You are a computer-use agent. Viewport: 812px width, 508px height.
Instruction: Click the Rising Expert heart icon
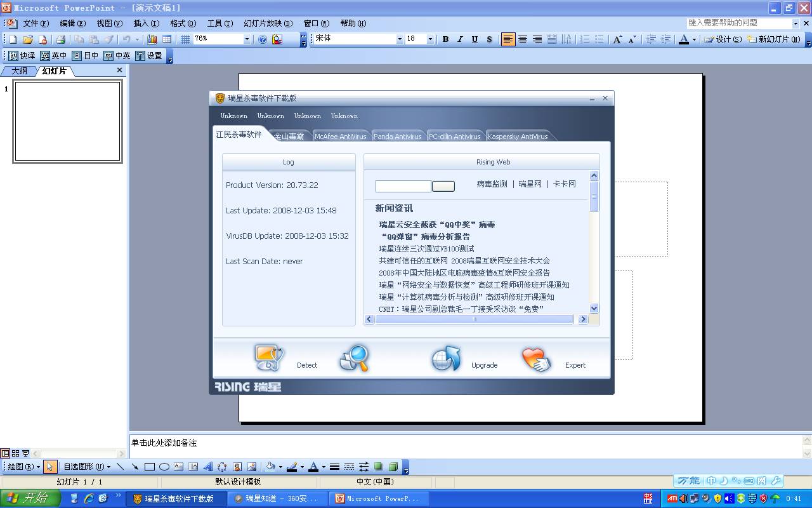coord(537,359)
